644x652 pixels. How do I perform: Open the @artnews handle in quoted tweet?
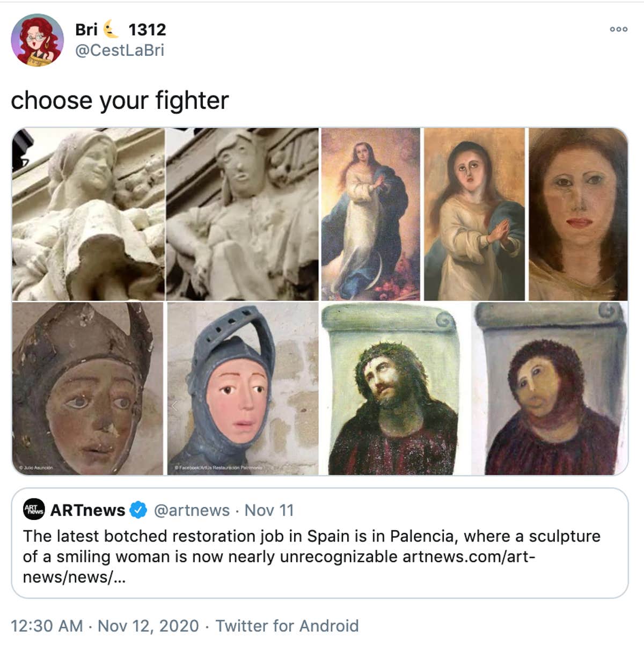[192, 510]
